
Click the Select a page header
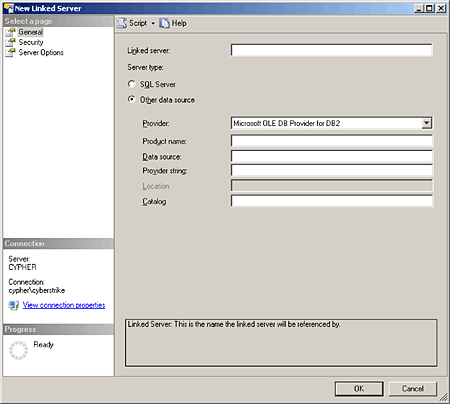[x=58, y=21]
